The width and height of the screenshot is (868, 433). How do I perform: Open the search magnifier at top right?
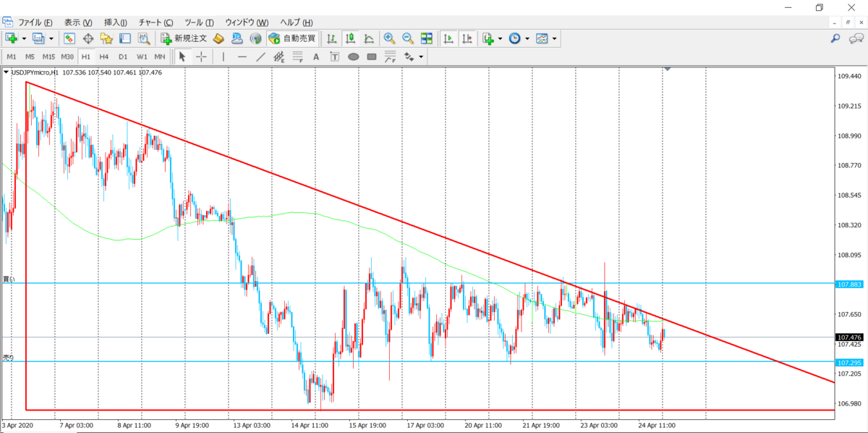point(835,38)
